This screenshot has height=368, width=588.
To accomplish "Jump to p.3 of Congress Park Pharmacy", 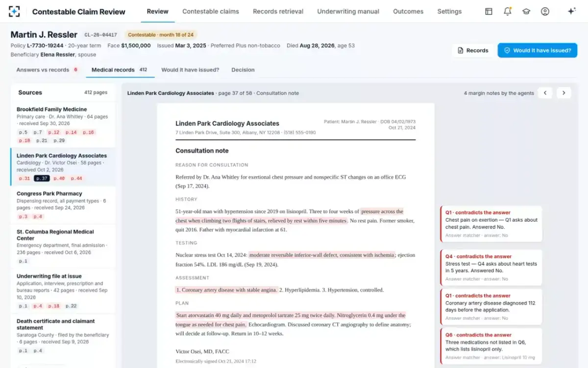I will click(x=23, y=216).
